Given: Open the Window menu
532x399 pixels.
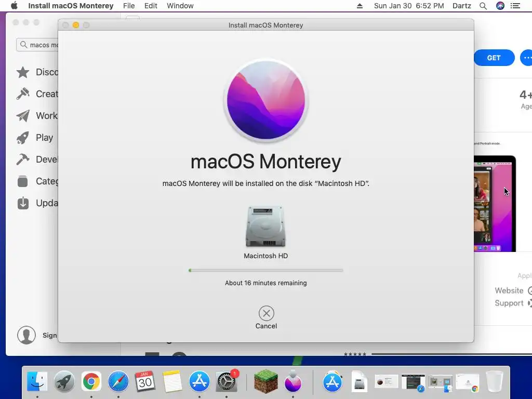Looking at the screenshot, I should pyautogui.click(x=180, y=6).
